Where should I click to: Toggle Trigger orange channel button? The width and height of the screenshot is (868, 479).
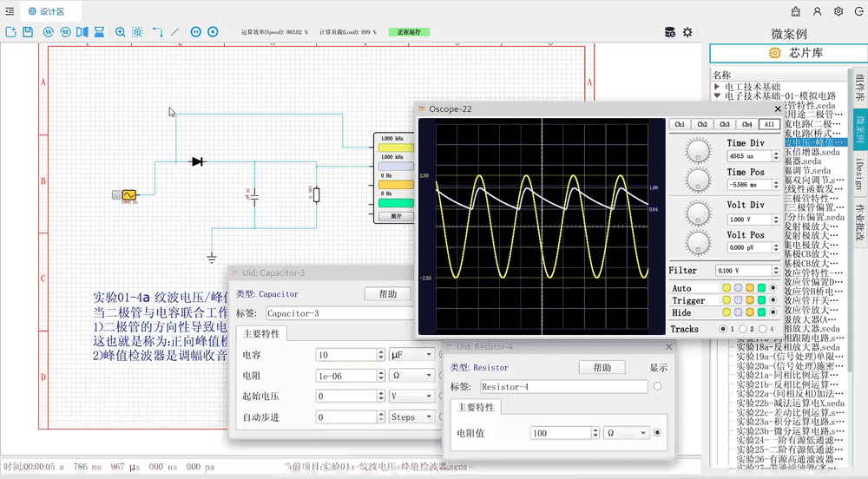point(750,299)
